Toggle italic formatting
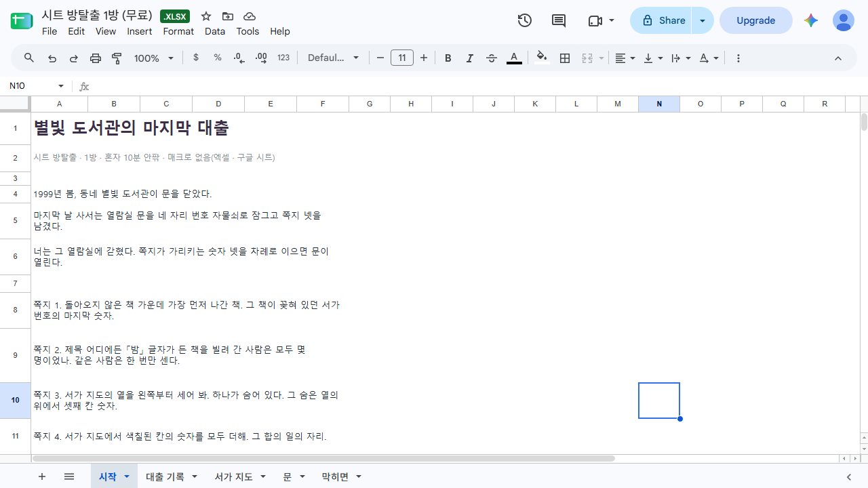The height and width of the screenshot is (488, 868). click(470, 58)
